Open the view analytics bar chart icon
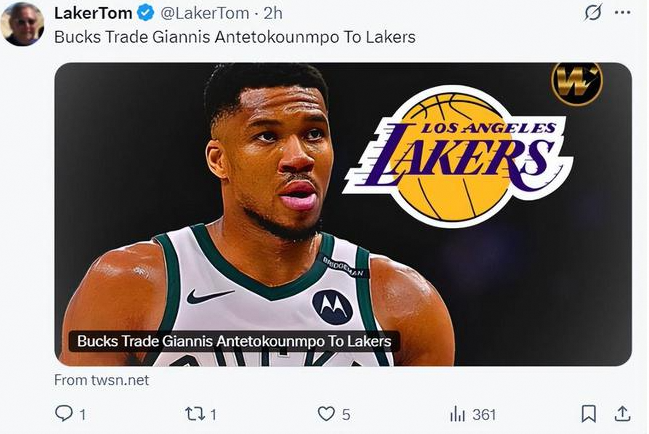649x434 pixels. point(458,414)
